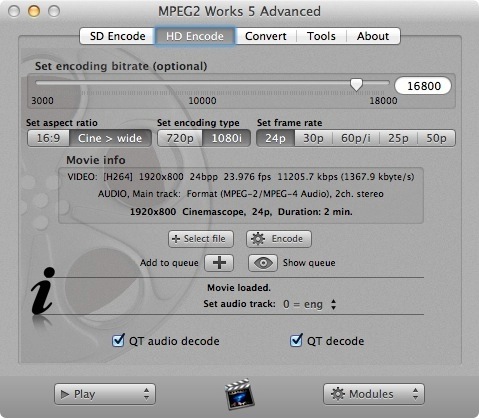This screenshot has width=479, height=419.
Task: Show the About tab
Action: (x=373, y=36)
